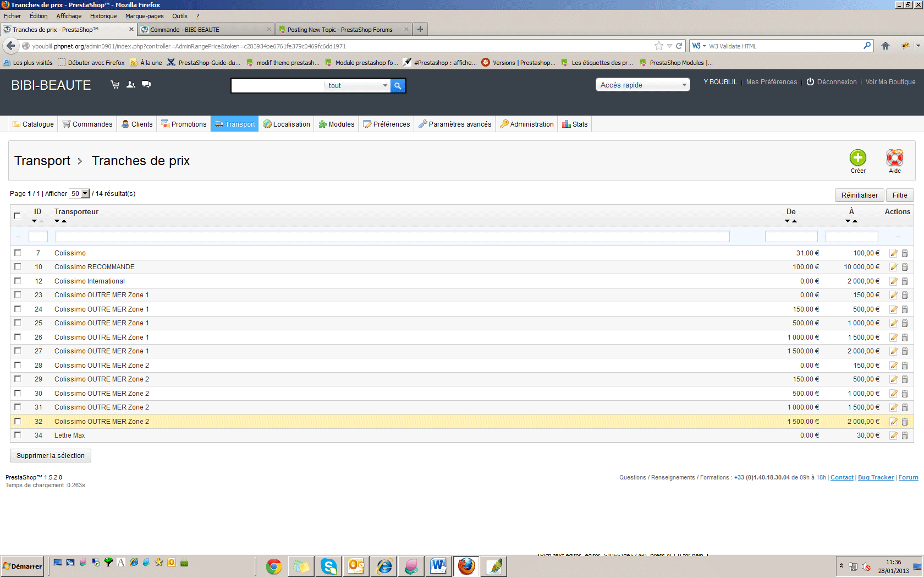Image resolution: width=924 pixels, height=578 pixels.
Task: Open the Paramètres avancés tab
Action: [x=455, y=124]
